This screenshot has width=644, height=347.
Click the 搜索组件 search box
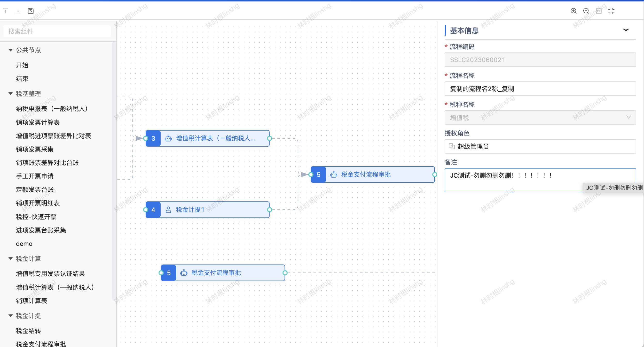57,31
